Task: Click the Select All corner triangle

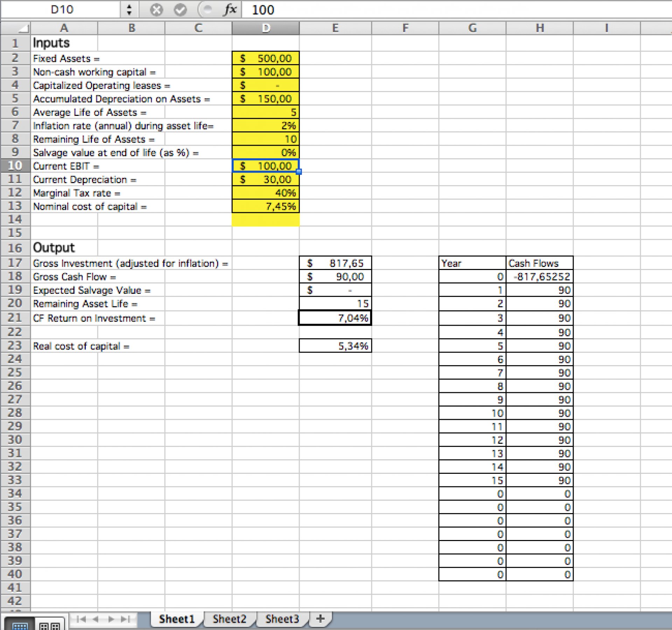Action: pyautogui.click(x=16, y=28)
